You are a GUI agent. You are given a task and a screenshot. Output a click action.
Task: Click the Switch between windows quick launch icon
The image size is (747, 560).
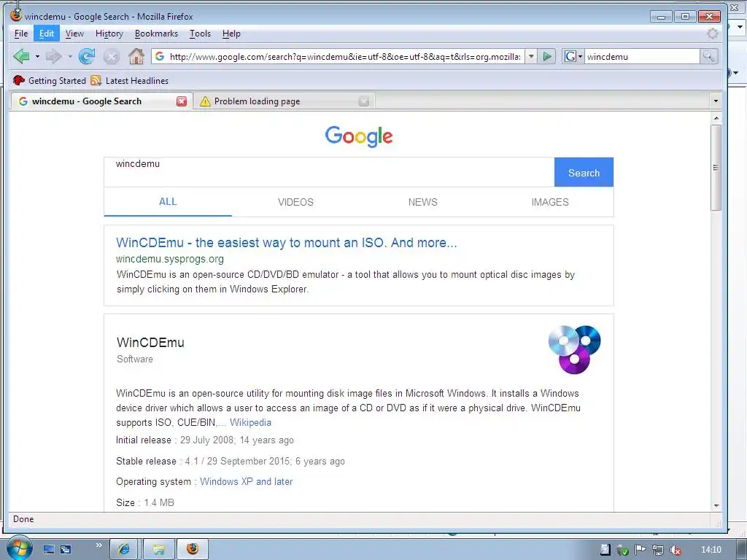[x=66, y=549]
